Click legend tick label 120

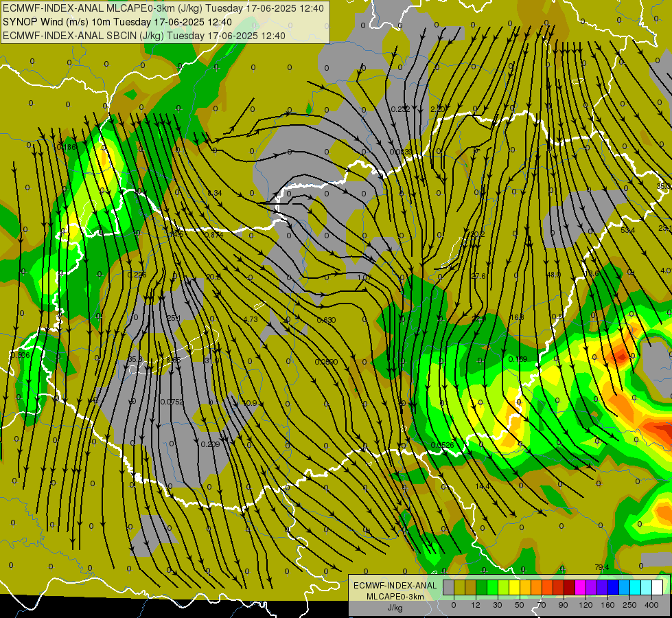click(x=586, y=605)
